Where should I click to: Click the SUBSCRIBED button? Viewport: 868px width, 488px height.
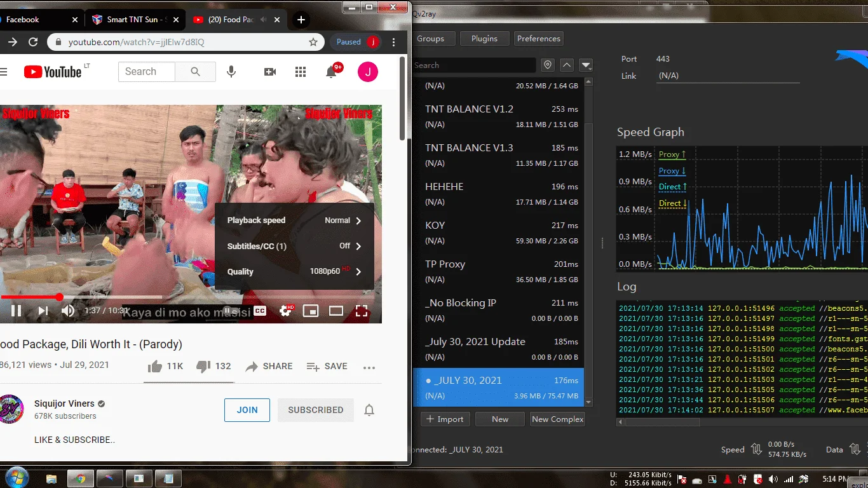[x=316, y=410]
